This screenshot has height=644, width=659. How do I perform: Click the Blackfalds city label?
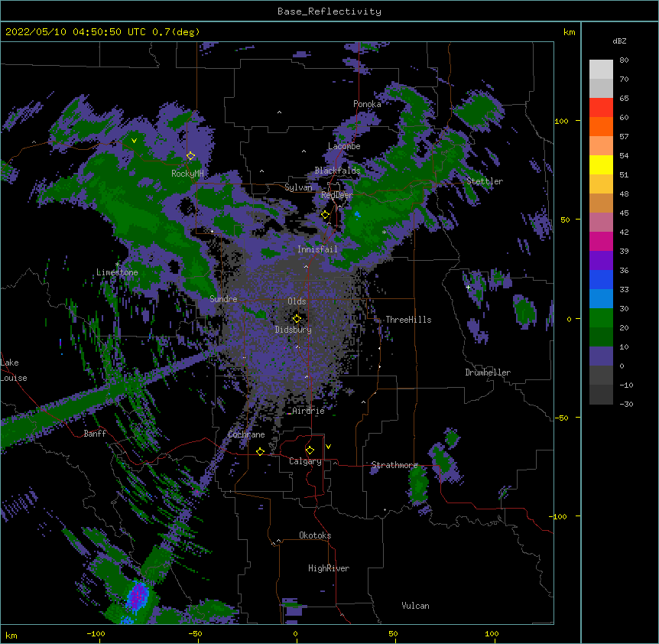337,171
